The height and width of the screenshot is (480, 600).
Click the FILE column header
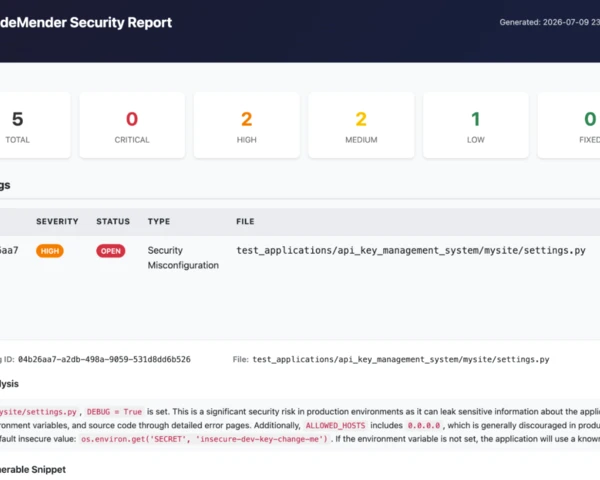click(245, 221)
